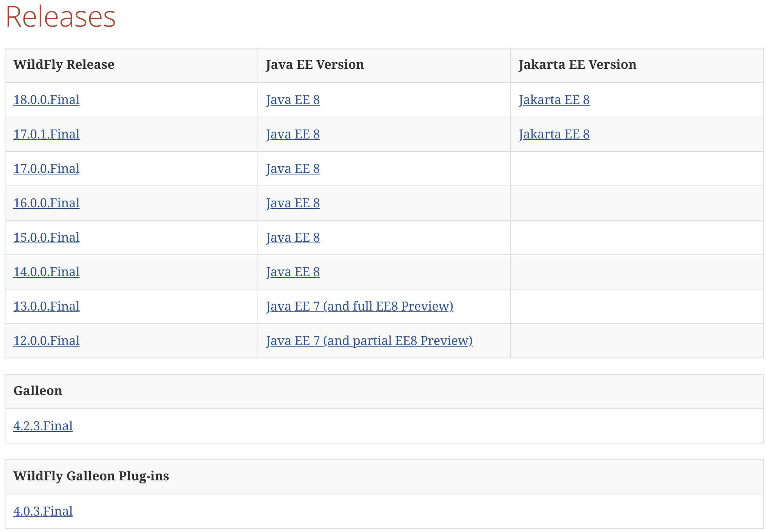The image size is (767, 532).
Task: Open the 13.0.0.Final release link
Action: [x=46, y=306]
